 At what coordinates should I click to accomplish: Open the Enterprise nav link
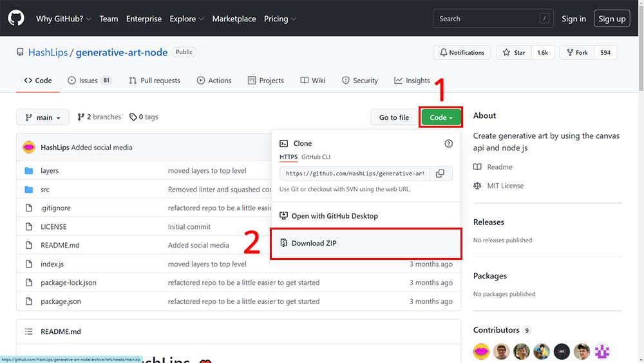[x=144, y=19]
